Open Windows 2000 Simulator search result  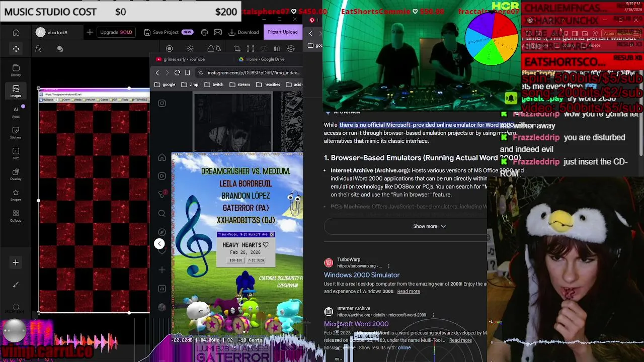click(x=362, y=275)
